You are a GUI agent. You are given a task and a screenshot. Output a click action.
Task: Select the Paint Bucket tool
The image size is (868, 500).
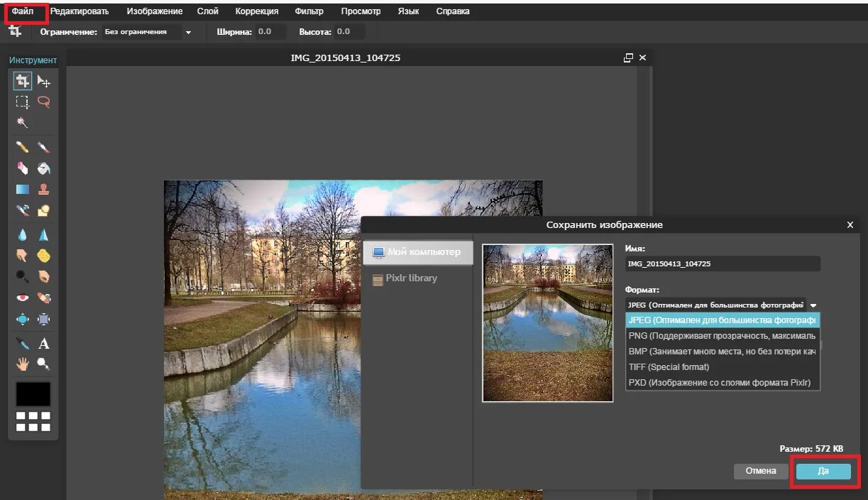pyautogui.click(x=44, y=169)
